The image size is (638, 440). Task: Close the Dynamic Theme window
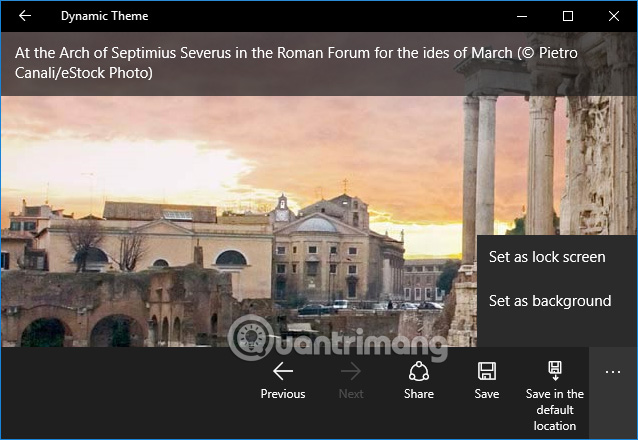coord(614,16)
